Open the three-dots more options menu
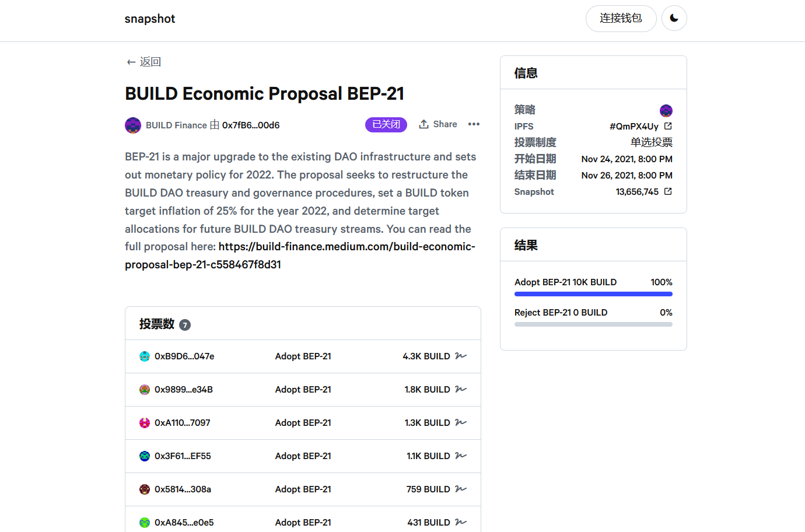The width and height of the screenshot is (805, 532). [474, 124]
